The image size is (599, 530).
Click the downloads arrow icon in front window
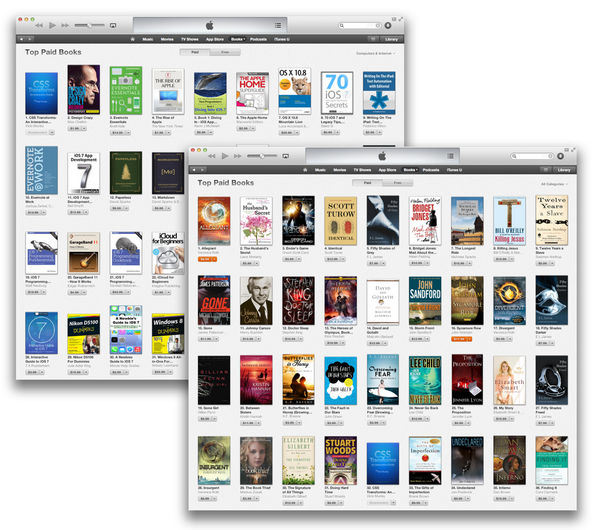click(560, 156)
